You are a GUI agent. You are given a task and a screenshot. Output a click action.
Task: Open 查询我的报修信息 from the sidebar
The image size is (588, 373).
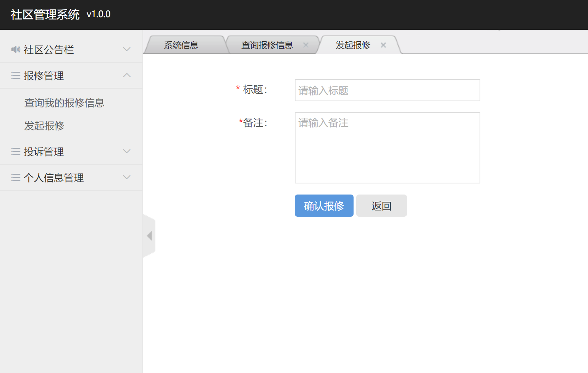pos(64,103)
